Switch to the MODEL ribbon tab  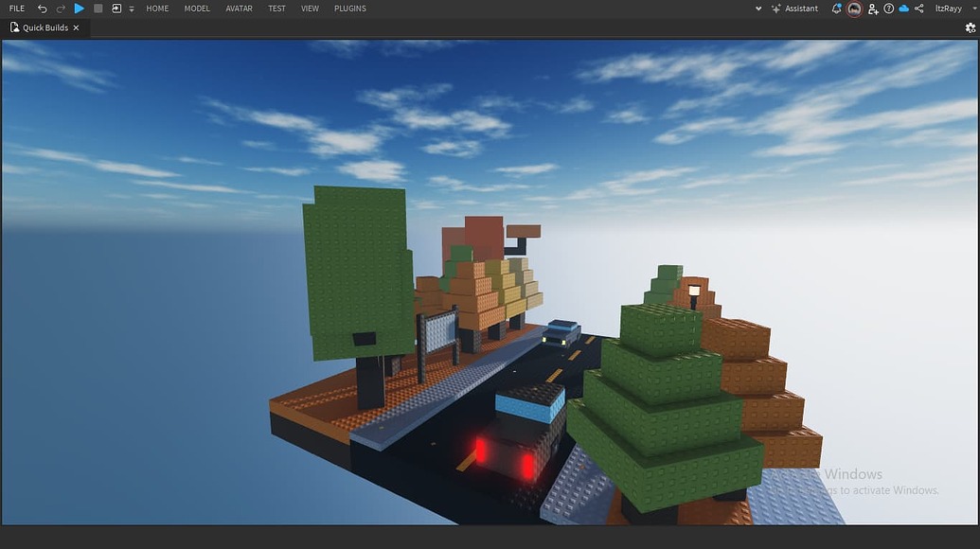coord(196,9)
